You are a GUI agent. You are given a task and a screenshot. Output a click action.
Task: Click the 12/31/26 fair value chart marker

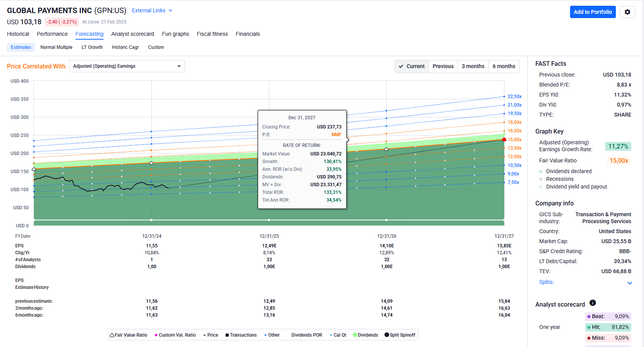pyautogui.click(x=386, y=149)
